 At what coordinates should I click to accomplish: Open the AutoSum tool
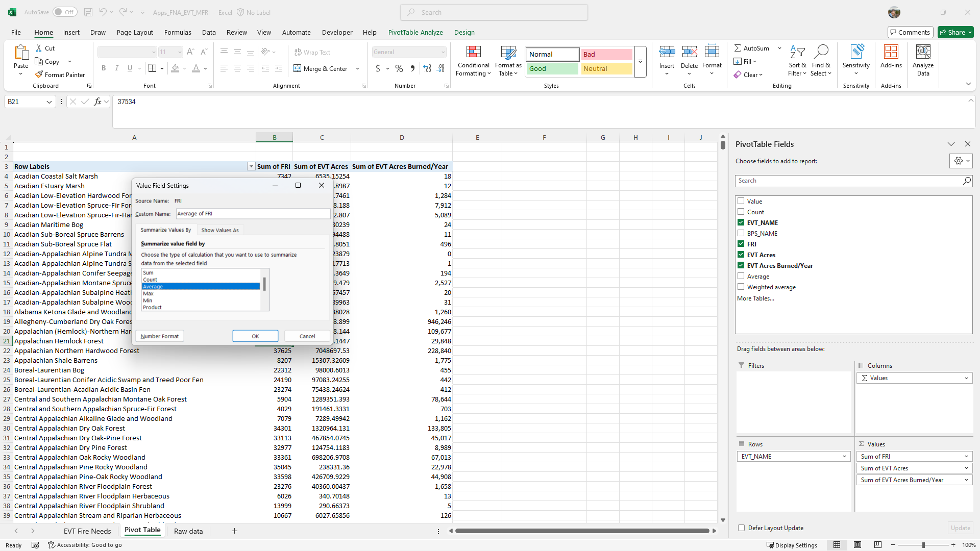click(x=755, y=48)
